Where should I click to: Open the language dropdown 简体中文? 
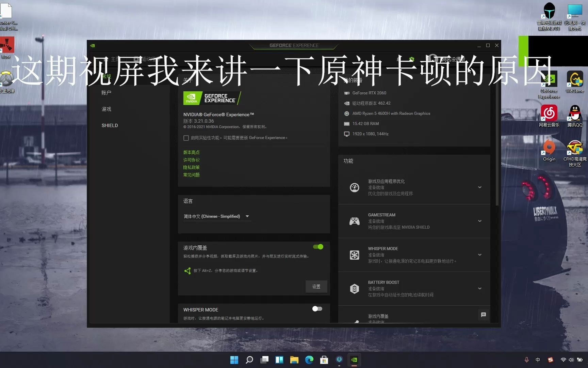(x=217, y=216)
